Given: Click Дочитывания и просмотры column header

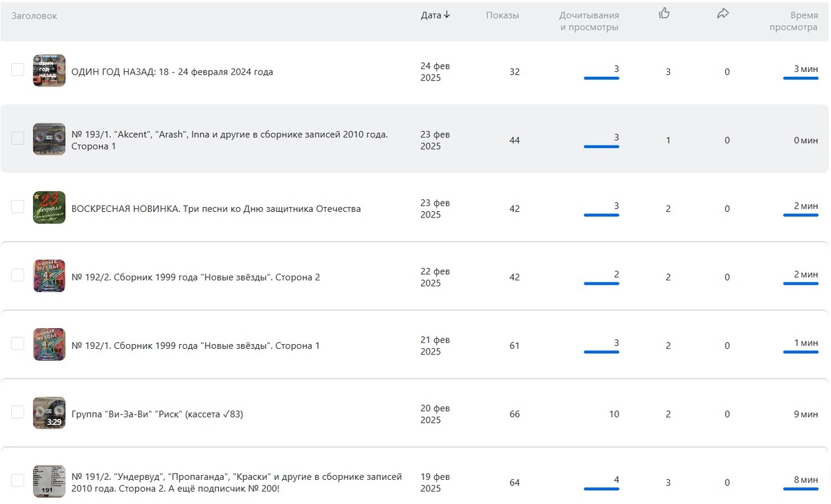Looking at the screenshot, I should point(589,21).
